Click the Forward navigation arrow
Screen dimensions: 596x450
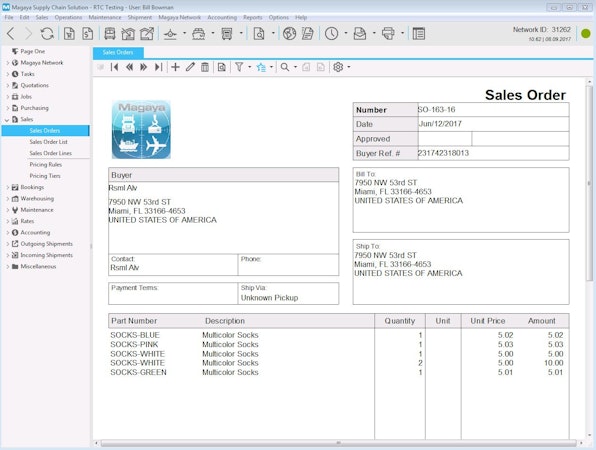tap(29, 34)
